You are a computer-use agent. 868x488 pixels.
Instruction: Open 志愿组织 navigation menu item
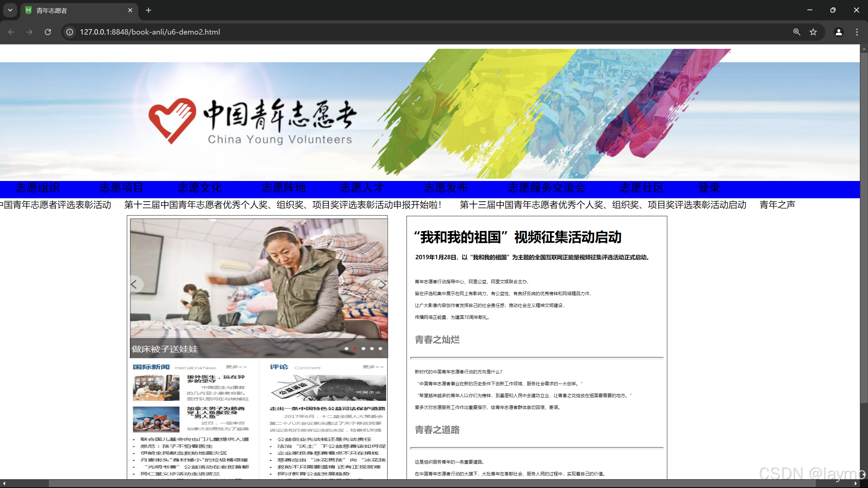[38, 188]
